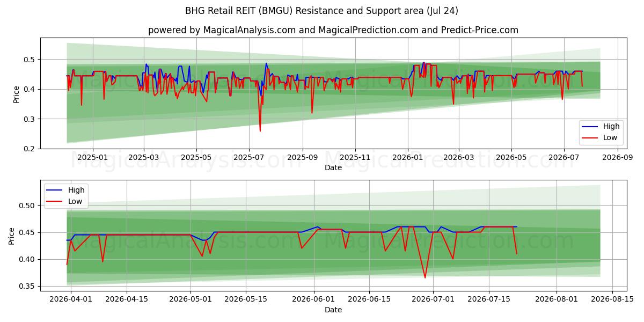The width and height of the screenshot is (644, 322).
Task: Click the lower chart '0.40' price tick
Action: coord(28,259)
